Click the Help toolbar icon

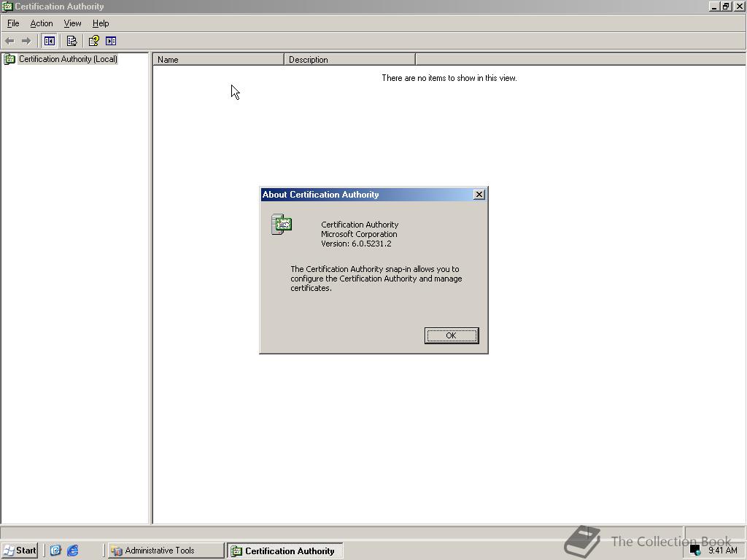94,41
